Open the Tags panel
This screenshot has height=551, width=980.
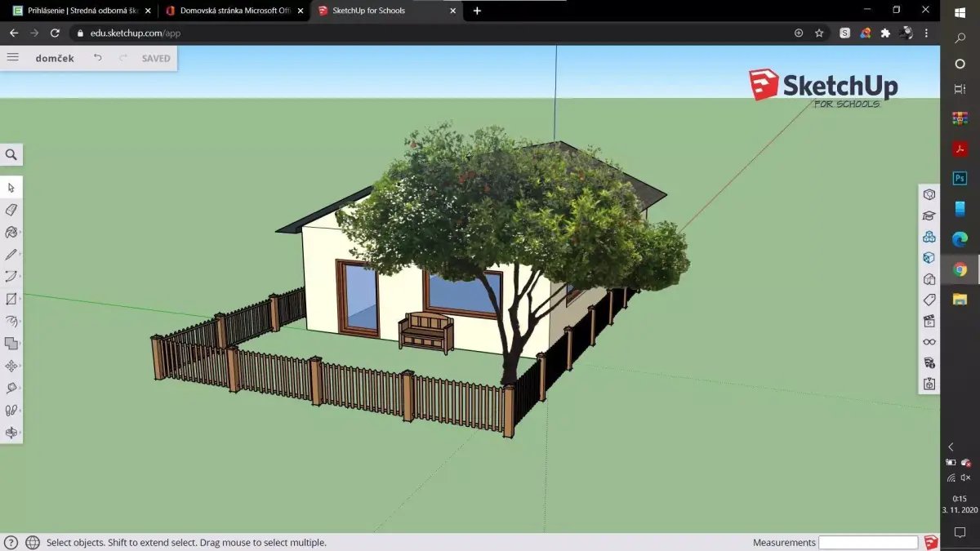(929, 300)
